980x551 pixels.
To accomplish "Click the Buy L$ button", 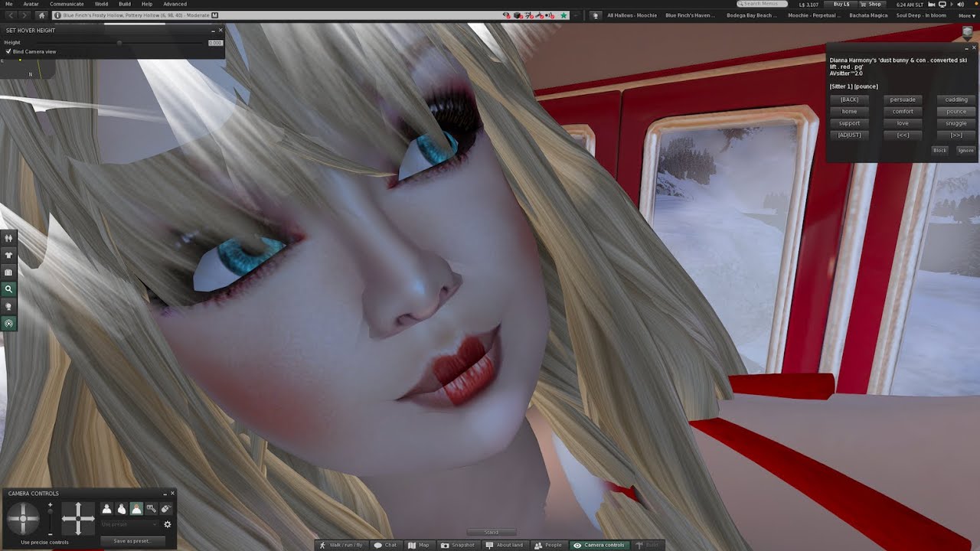I will [x=841, y=4].
